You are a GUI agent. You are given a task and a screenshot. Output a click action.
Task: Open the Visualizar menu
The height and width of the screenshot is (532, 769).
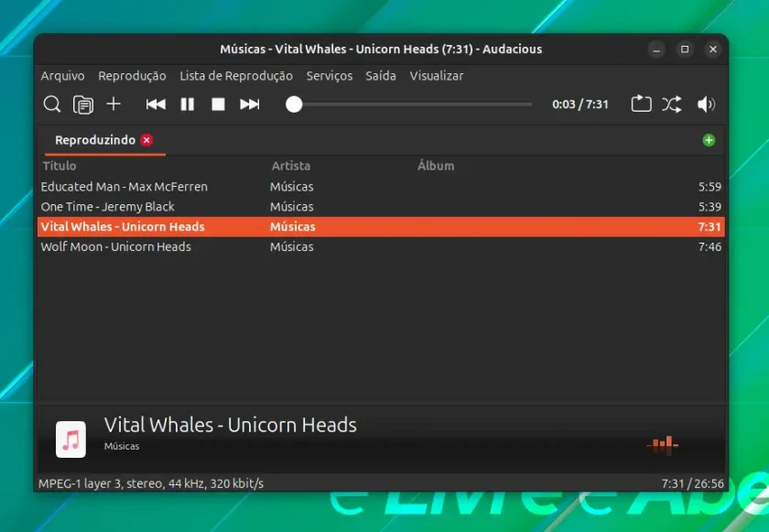click(437, 76)
